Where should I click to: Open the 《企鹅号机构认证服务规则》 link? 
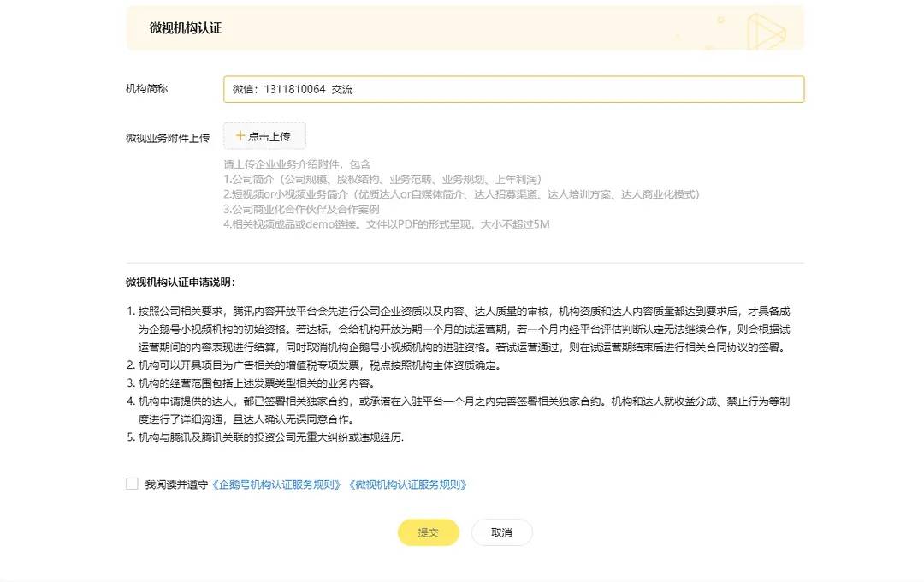coord(276,484)
